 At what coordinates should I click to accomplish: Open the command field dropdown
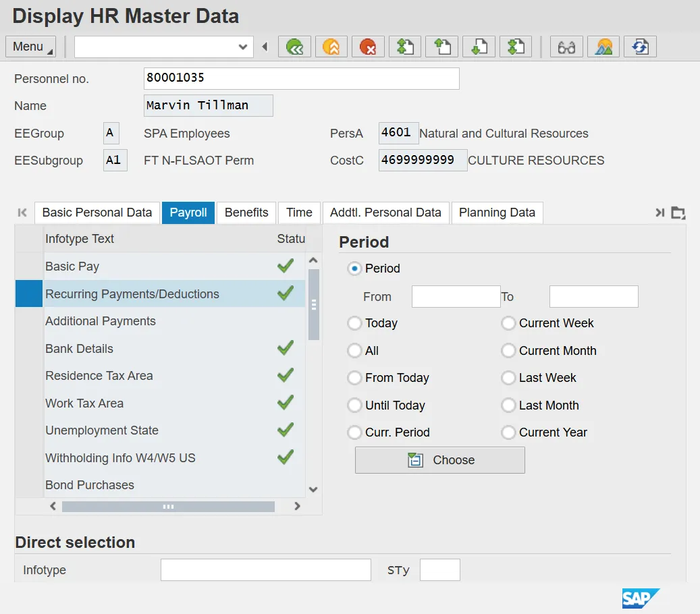point(243,47)
